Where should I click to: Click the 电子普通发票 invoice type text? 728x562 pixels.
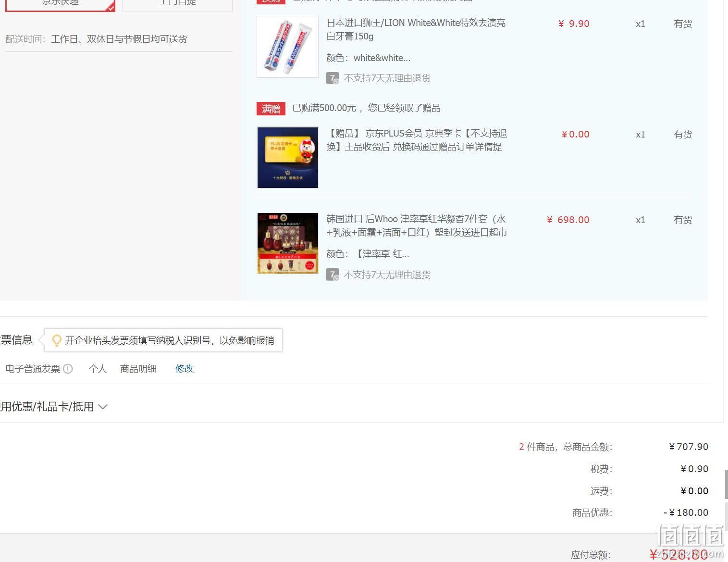(x=33, y=369)
